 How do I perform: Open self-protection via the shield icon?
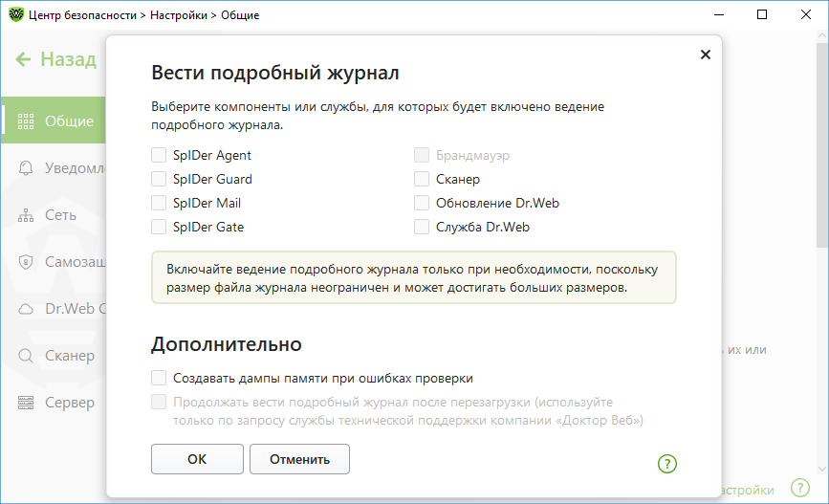click(x=26, y=262)
